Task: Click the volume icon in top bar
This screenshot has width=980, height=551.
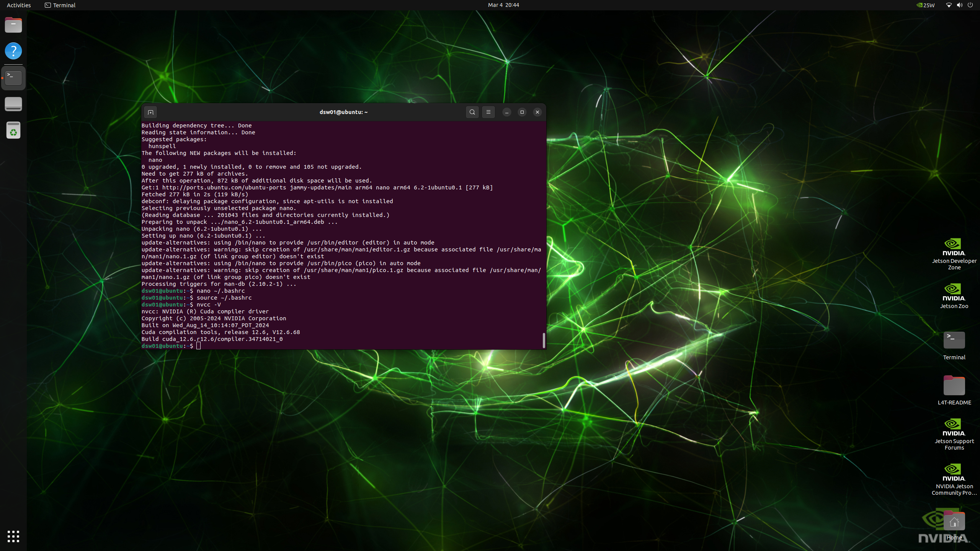Action: click(959, 5)
